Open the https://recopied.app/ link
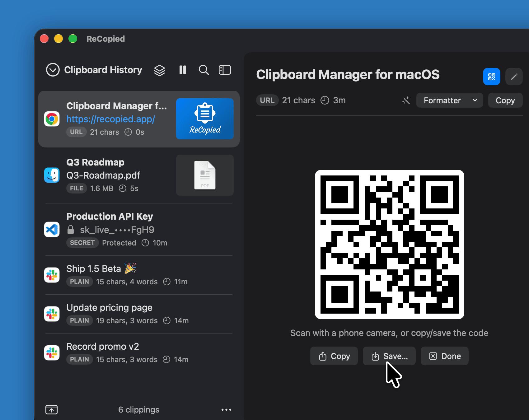This screenshot has height=420, width=529. pos(110,119)
